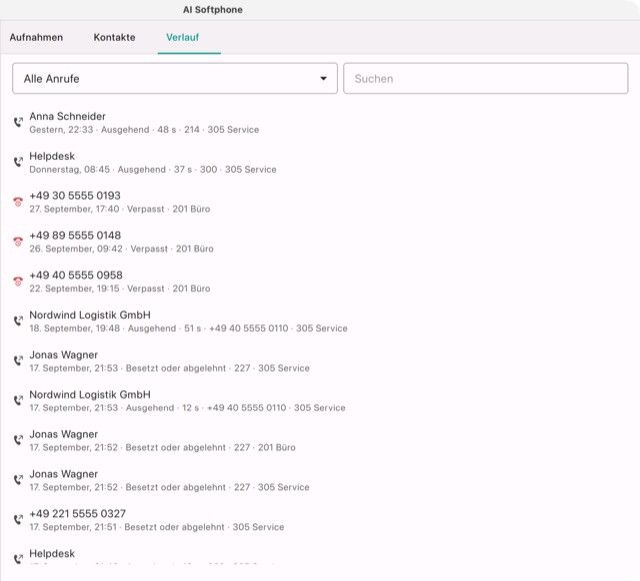Select the number +49 30 5555 0193
The image size is (640, 581).
(x=75, y=196)
